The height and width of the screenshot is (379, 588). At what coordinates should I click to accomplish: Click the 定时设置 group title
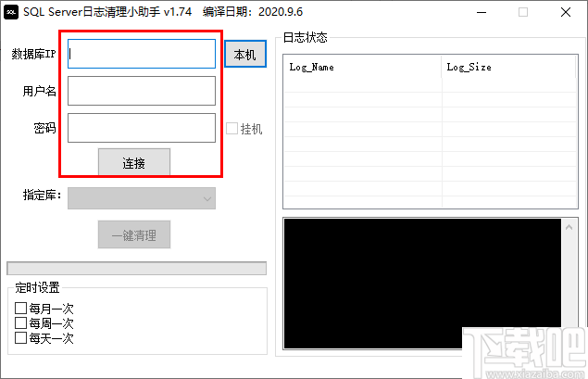coord(37,287)
